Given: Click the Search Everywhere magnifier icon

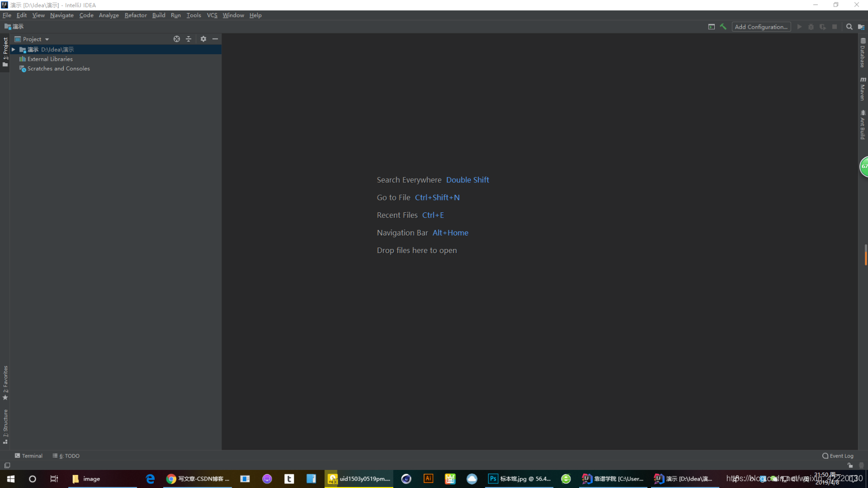Looking at the screenshot, I should [x=849, y=27].
